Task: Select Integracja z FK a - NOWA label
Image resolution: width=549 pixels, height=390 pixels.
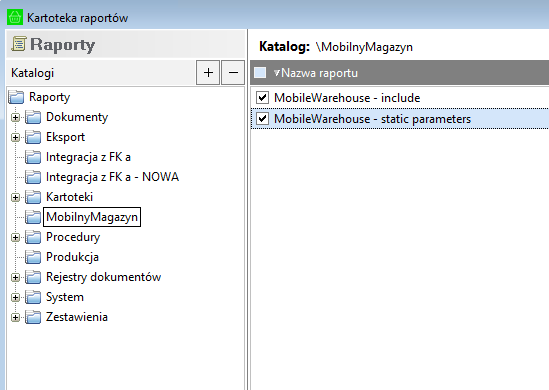Action: (x=112, y=177)
